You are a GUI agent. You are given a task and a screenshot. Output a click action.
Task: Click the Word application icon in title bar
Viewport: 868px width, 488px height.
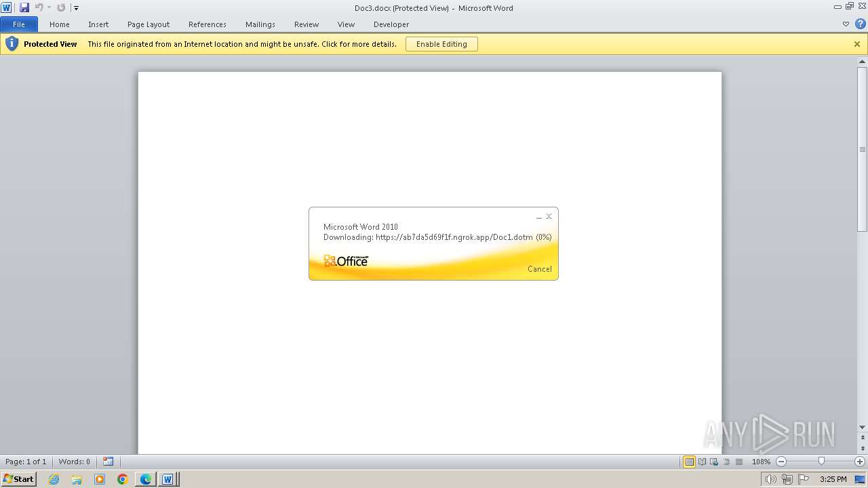(x=7, y=7)
